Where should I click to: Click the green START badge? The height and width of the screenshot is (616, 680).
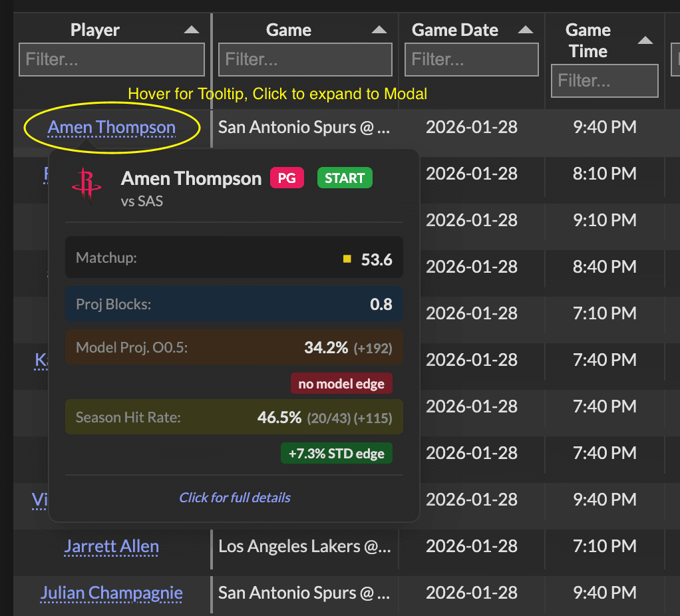tap(345, 178)
